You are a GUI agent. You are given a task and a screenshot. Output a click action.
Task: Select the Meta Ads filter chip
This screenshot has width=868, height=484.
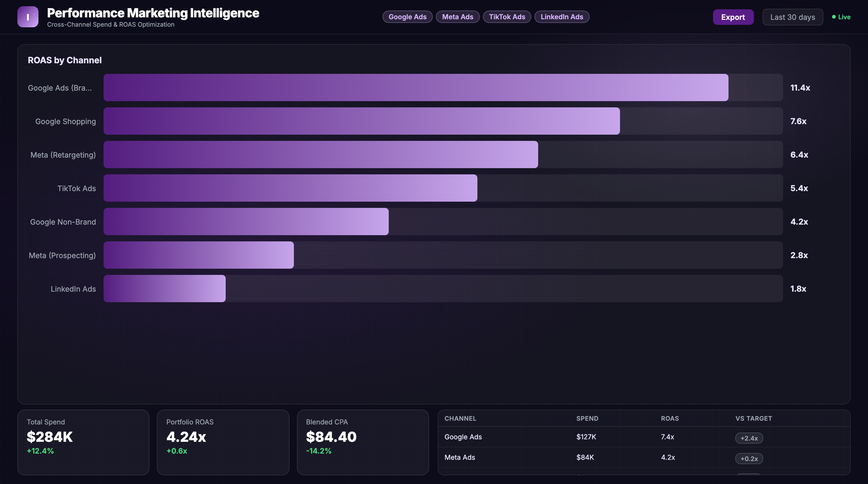[x=458, y=17]
